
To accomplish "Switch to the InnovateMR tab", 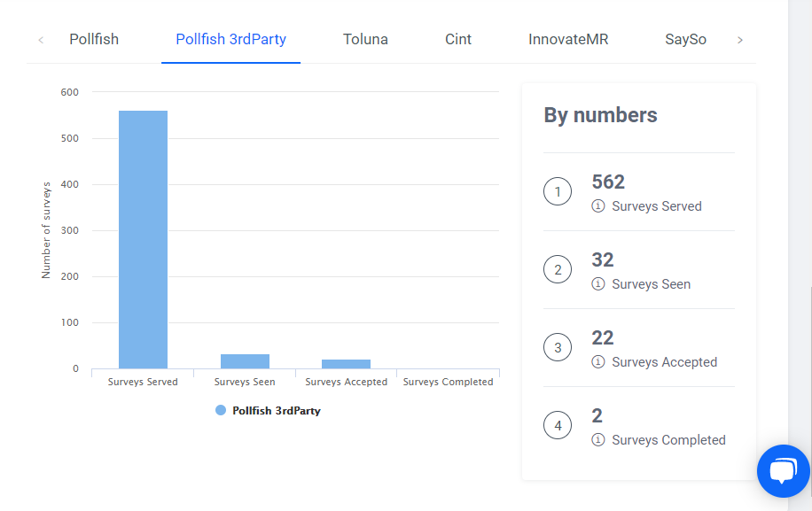I will click(568, 40).
